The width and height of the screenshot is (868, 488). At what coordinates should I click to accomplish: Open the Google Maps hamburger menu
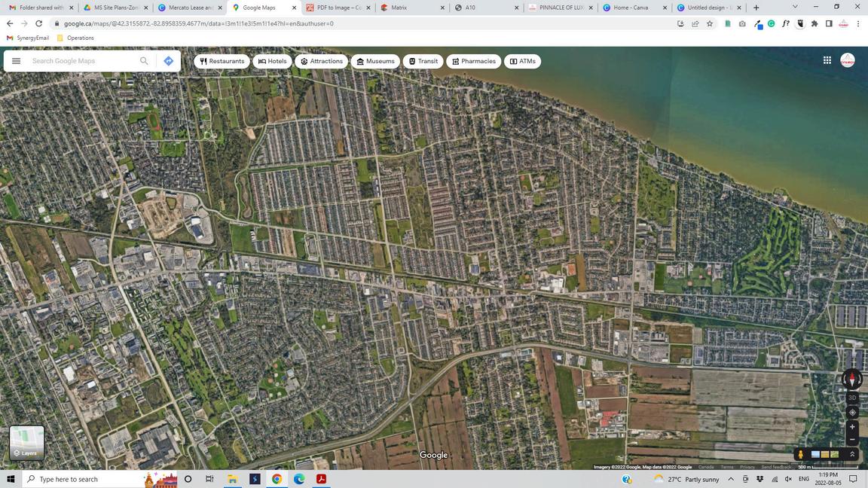[x=16, y=61]
